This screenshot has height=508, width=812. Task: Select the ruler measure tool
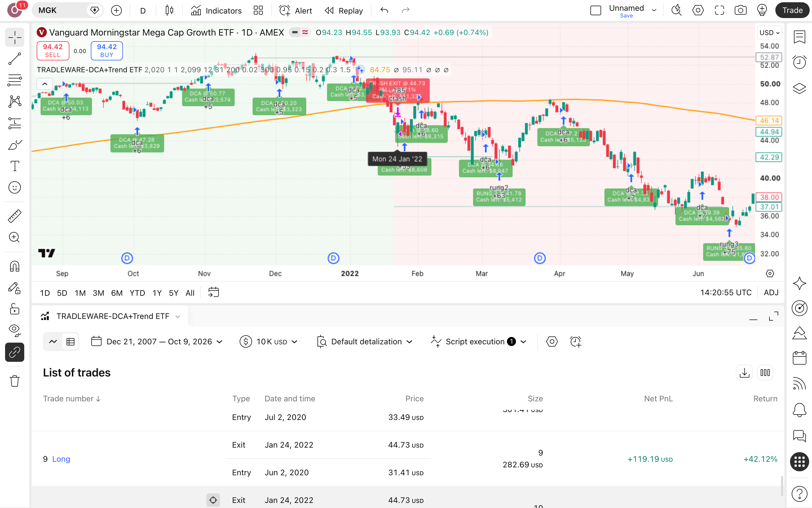(15, 216)
